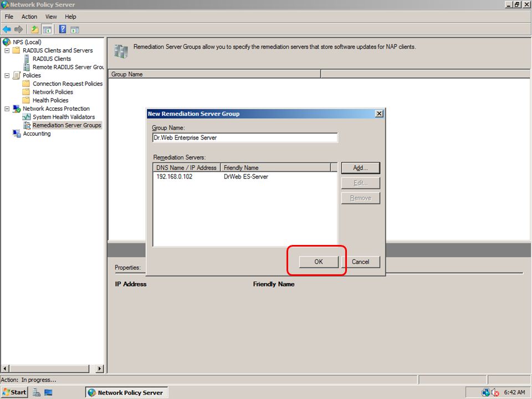Image resolution: width=532 pixels, height=399 pixels.
Task: Collapse the RADIUS Clients and Servers node
Action: tap(7, 50)
